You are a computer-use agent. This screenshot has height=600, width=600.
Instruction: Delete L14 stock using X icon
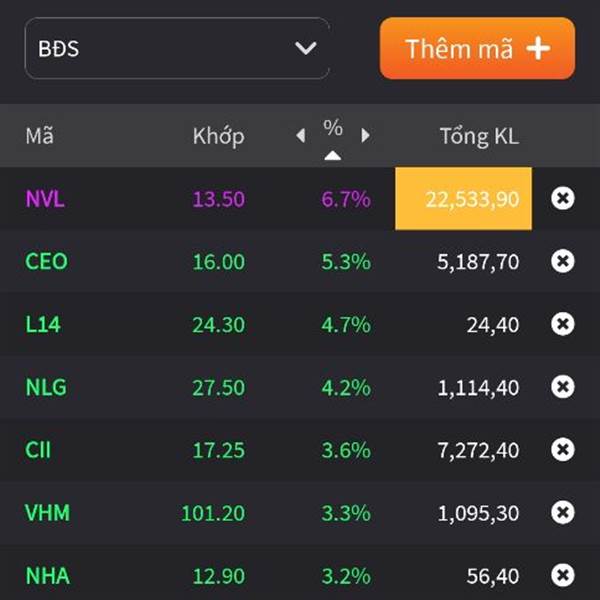pyautogui.click(x=563, y=324)
